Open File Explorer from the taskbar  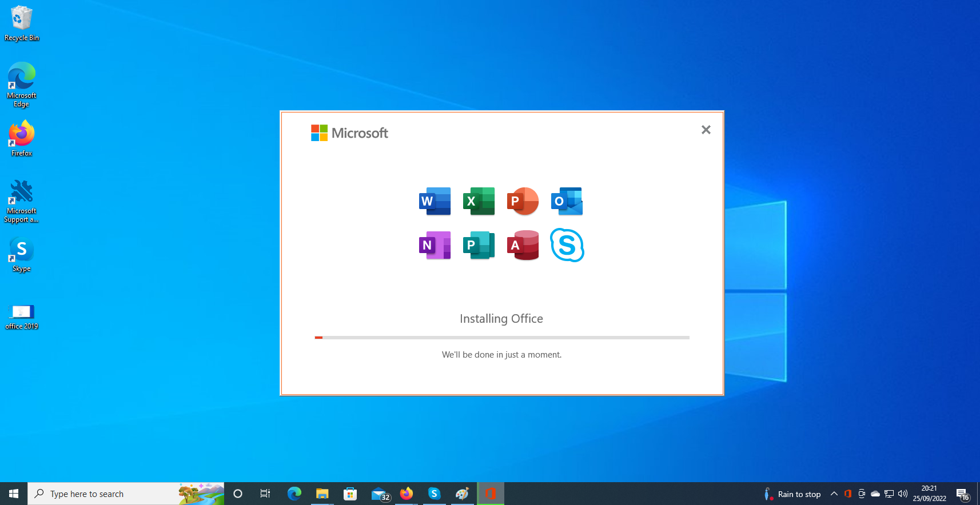(x=322, y=494)
